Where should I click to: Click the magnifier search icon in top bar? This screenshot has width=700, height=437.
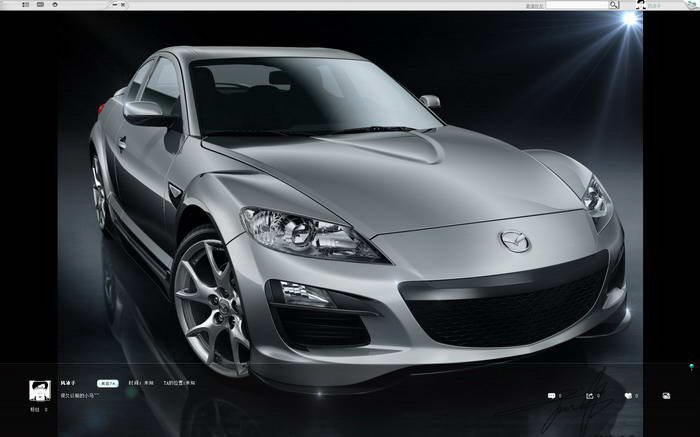tap(614, 5)
